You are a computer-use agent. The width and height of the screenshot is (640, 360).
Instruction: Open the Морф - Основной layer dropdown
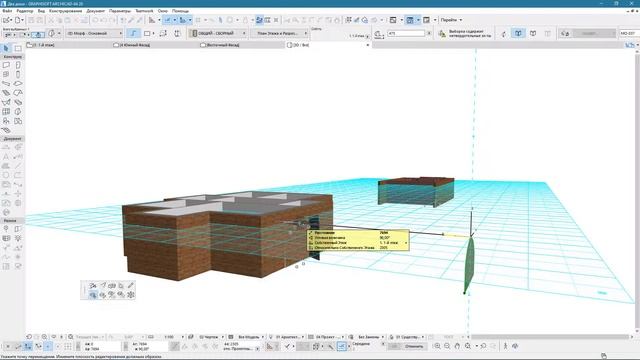click(x=94, y=33)
